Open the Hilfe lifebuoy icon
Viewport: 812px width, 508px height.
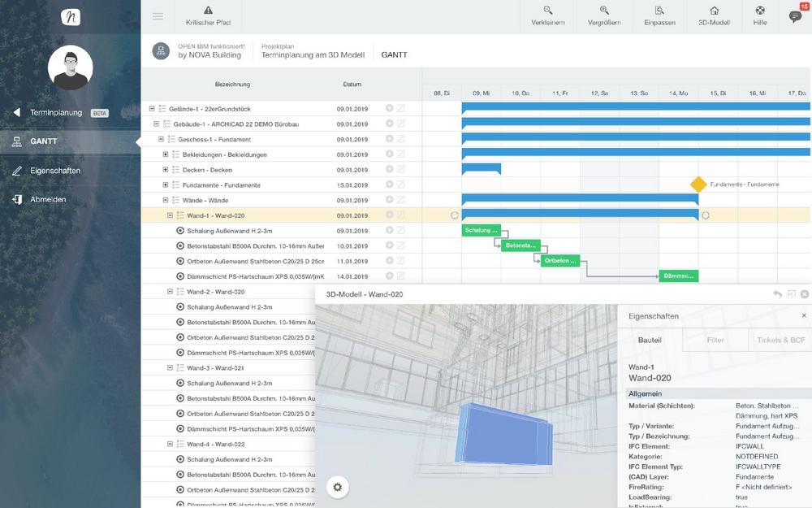click(x=760, y=11)
